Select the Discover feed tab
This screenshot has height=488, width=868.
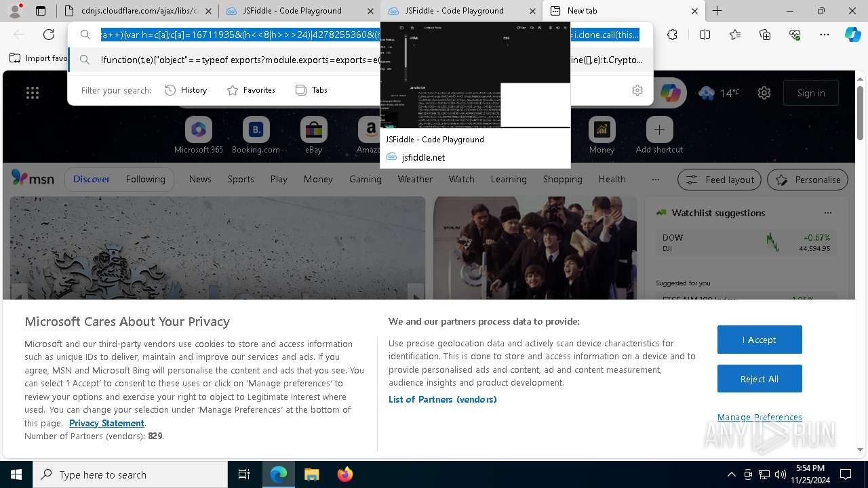pyautogui.click(x=92, y=179)
